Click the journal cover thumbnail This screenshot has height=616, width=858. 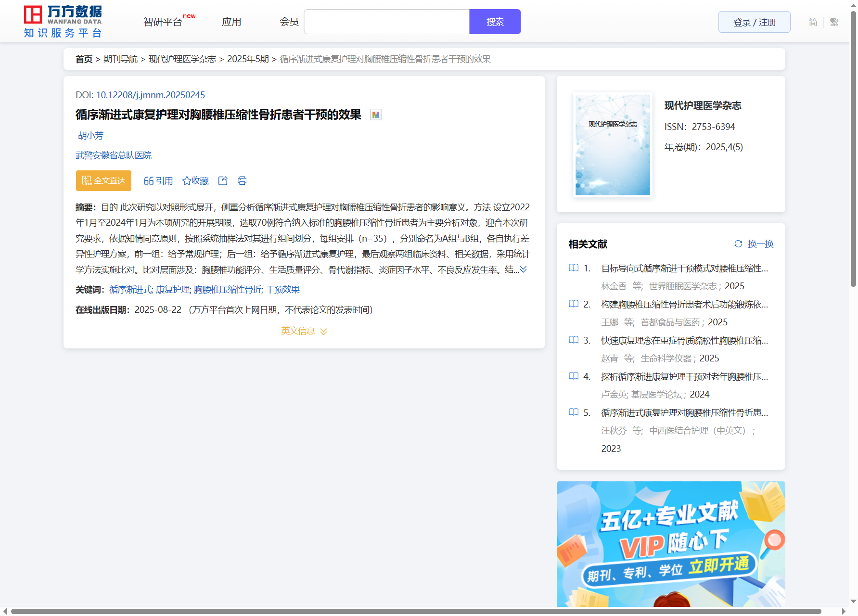(x=613, y=145)
